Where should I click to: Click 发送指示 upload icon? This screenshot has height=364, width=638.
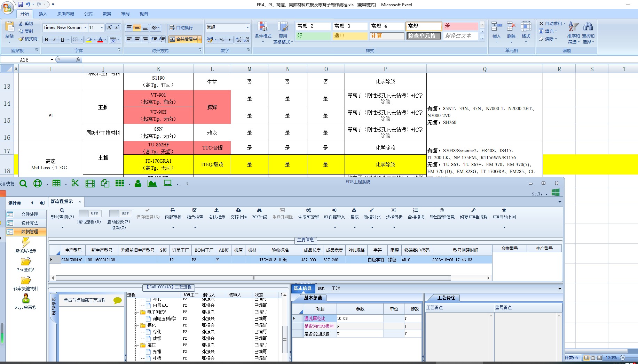coord(216,210)
